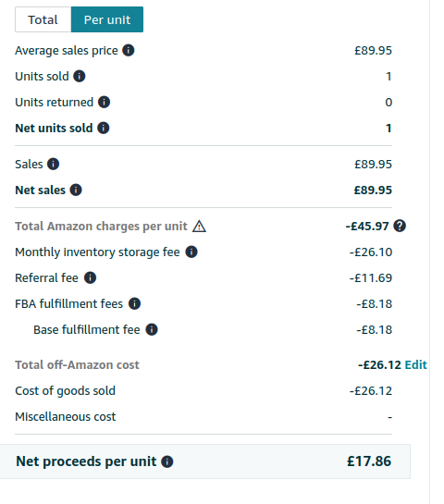Edit the Total off-Amazon cost
444x504 pixels.
click(x=415, y=364)
